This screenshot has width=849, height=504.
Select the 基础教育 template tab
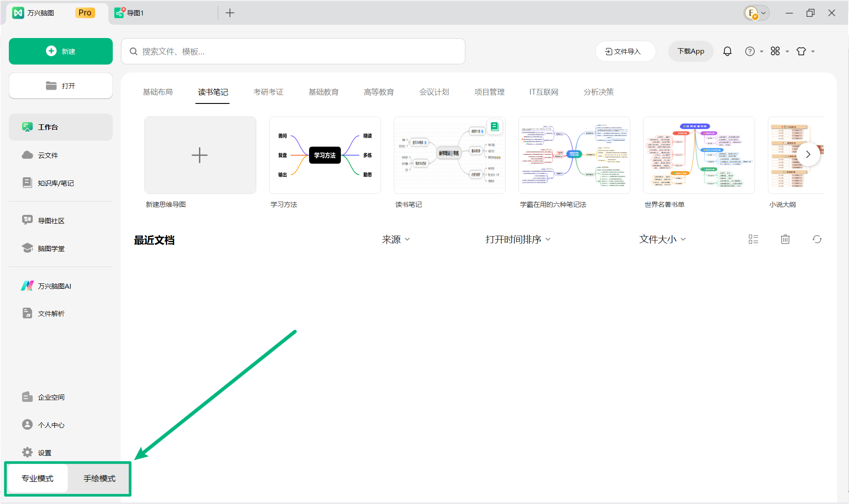click(324, 92)
